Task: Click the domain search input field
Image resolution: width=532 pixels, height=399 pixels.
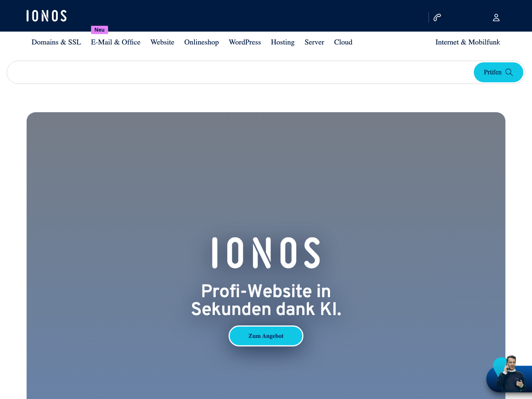Action: coord(208,72)
